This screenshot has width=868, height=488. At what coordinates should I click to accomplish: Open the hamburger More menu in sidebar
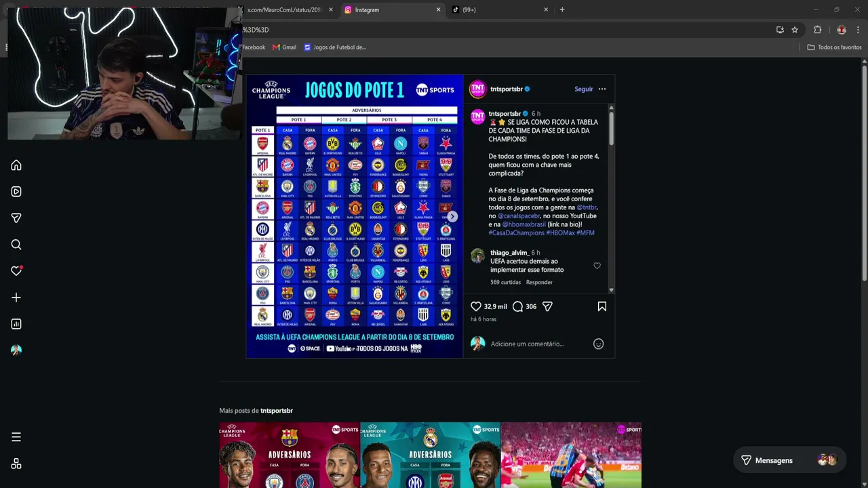pos(16,437)
